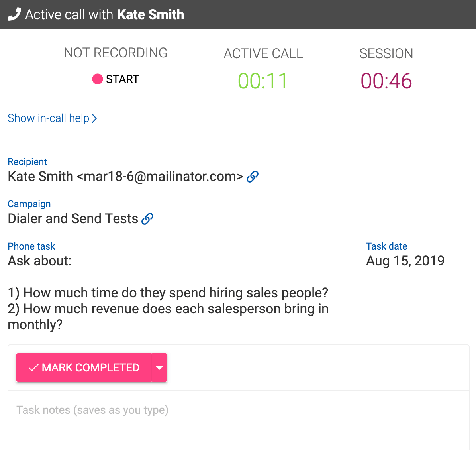The width and height of the screenshot is (476, 450).
Task: Expand the arrow beside Mark Completed
Action: (159, 367)
